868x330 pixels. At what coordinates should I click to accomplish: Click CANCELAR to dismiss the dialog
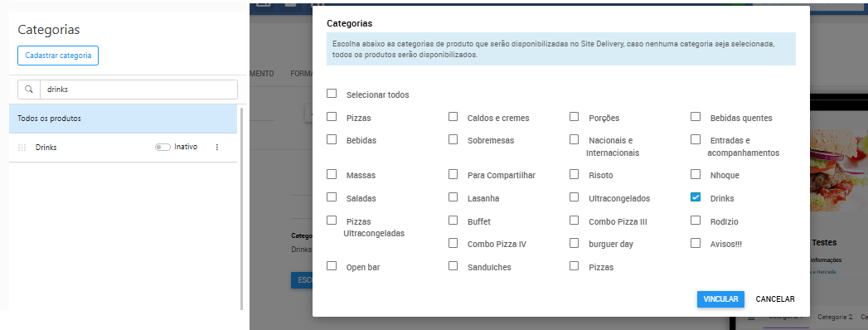(x=775, y=299)
